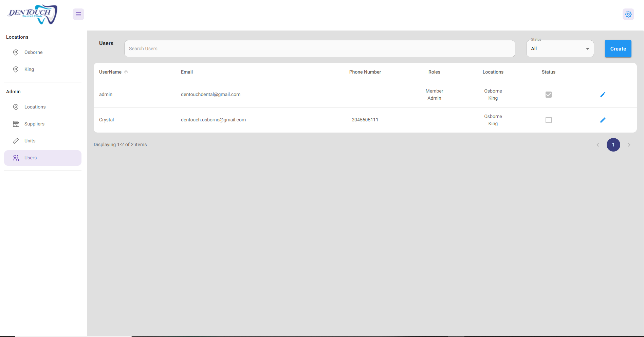Viewport: 644px width, 337px height.
Task: Select the Users menu item
Action: coord(43,158)
